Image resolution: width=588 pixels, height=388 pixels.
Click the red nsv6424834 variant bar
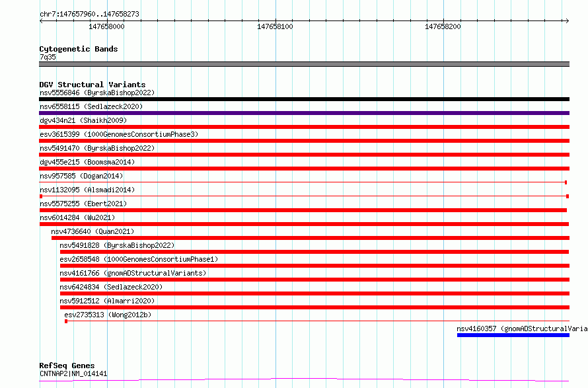(314, 293)
